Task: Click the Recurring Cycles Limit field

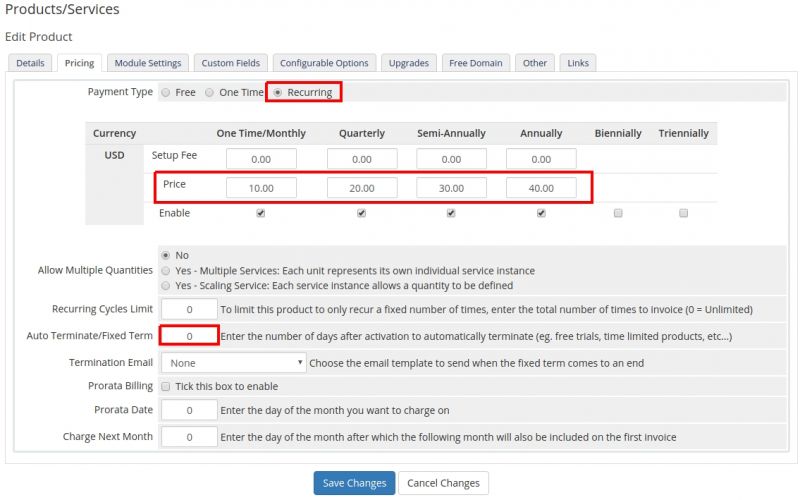Action: click(189, 310)
